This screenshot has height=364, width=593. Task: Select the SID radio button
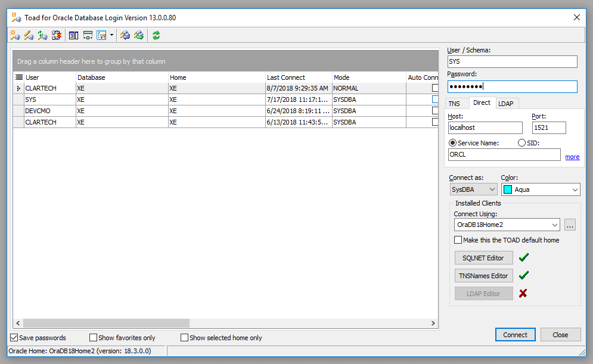[521, 143]
